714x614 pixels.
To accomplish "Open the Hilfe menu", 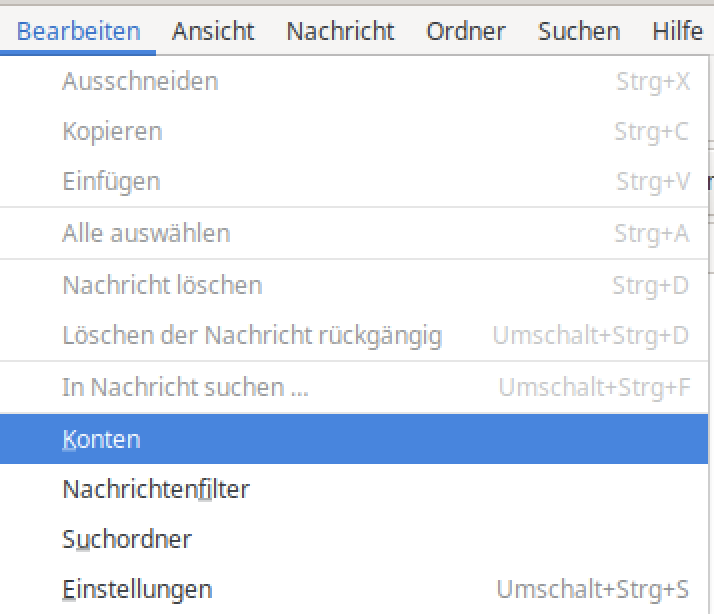I will [677, 31].
